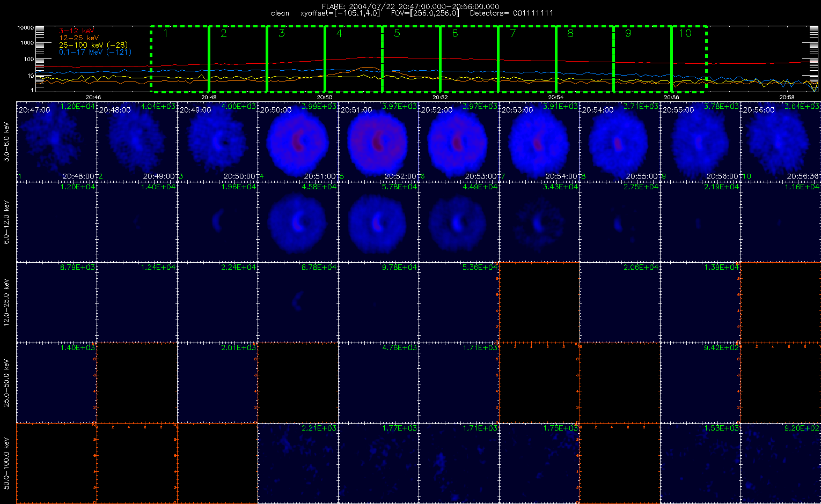Select interval 9 on the lightcurve timeline
The image size is (821, 504).
643,59
